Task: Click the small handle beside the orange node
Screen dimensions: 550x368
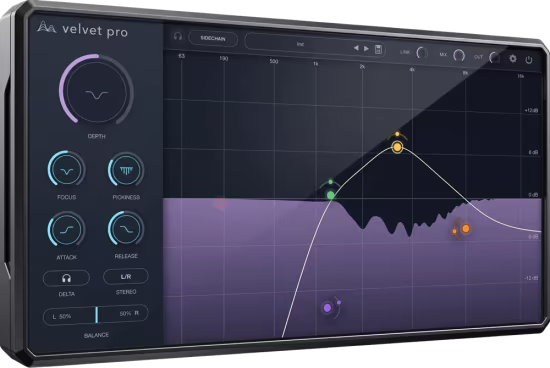Action: click(455, 231)
